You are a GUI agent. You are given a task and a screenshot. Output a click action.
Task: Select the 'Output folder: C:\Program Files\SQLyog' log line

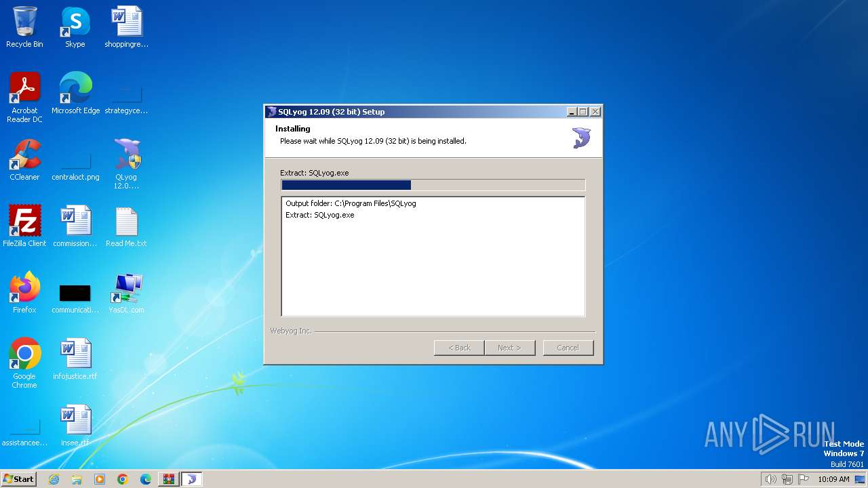351,203
